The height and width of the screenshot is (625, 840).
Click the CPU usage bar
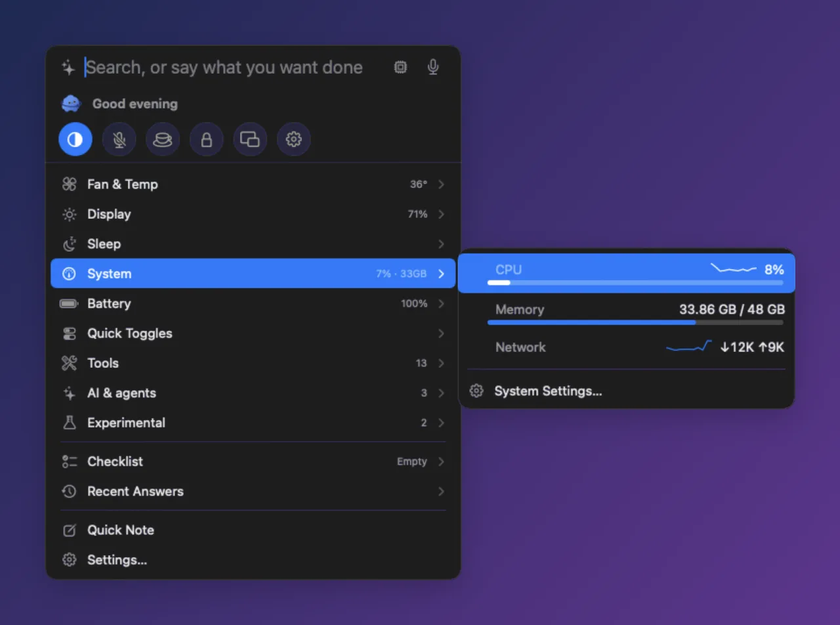[x=635, y=283]
